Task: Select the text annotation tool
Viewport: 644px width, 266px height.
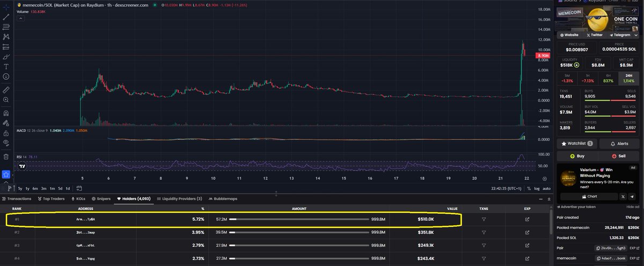Action: point(6,66)
